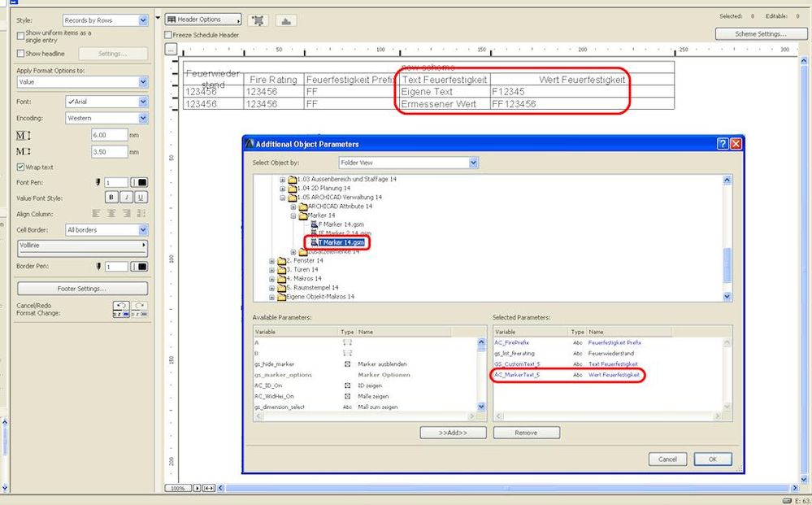Expand the 4. Makros 14 folder
The height and width of the screenshot is (505, 812).
coord(271,279)
